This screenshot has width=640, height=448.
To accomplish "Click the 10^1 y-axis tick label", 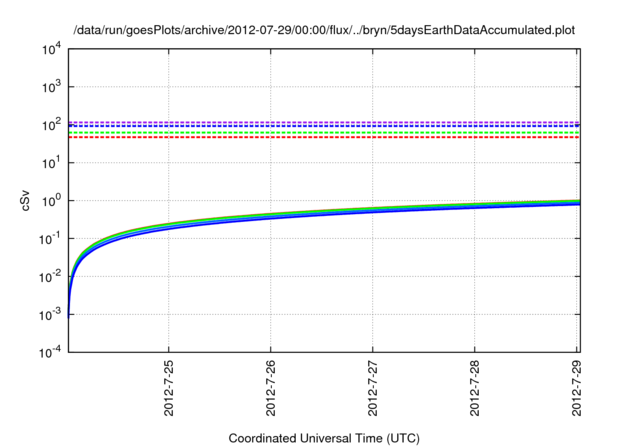I will [51, 163].
